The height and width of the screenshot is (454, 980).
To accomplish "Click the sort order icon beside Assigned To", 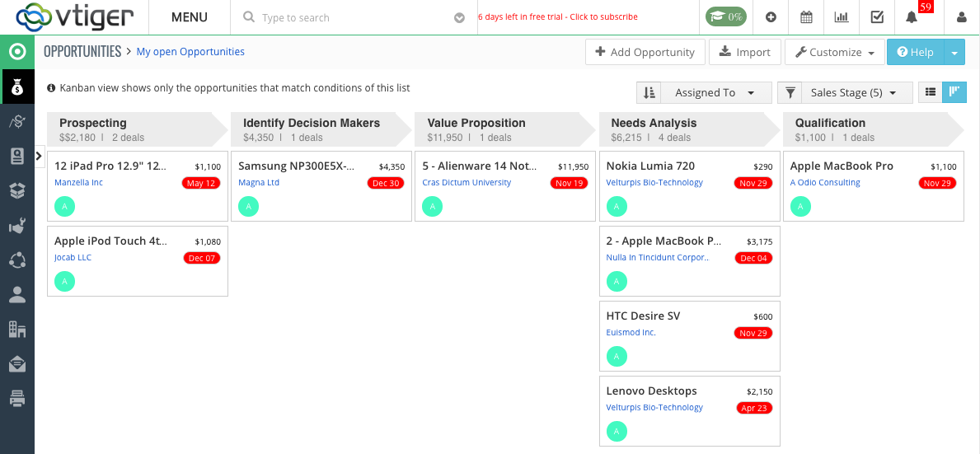I will (649, 93).
